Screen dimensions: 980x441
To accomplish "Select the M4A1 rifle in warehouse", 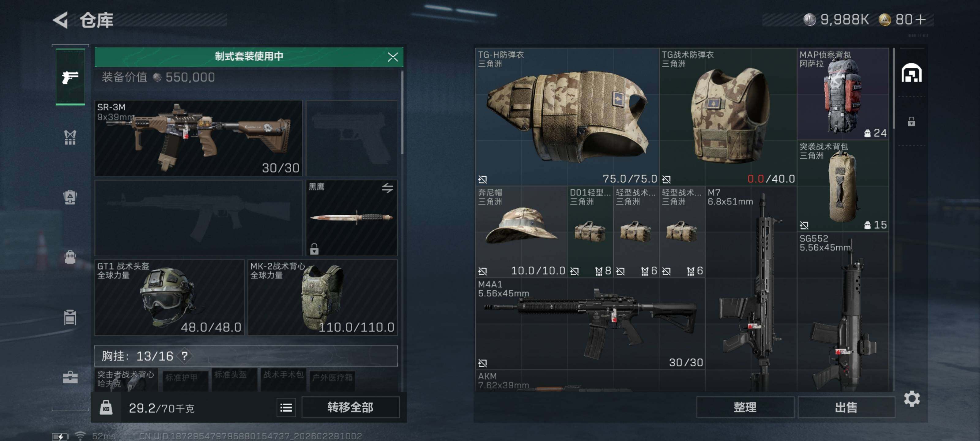I will point(590,323).
